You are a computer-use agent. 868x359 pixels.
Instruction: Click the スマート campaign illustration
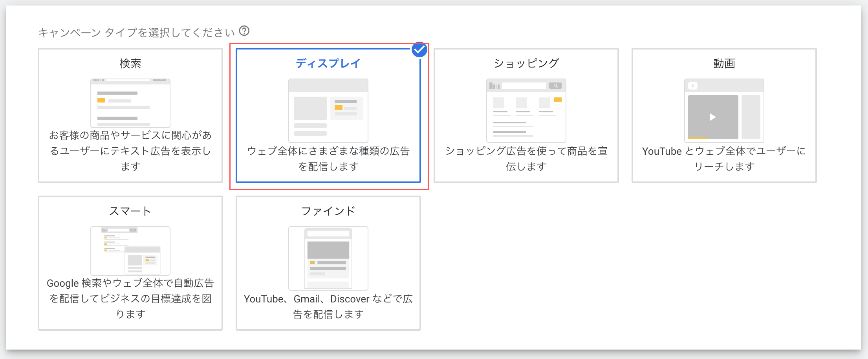(x=130, y=251)
